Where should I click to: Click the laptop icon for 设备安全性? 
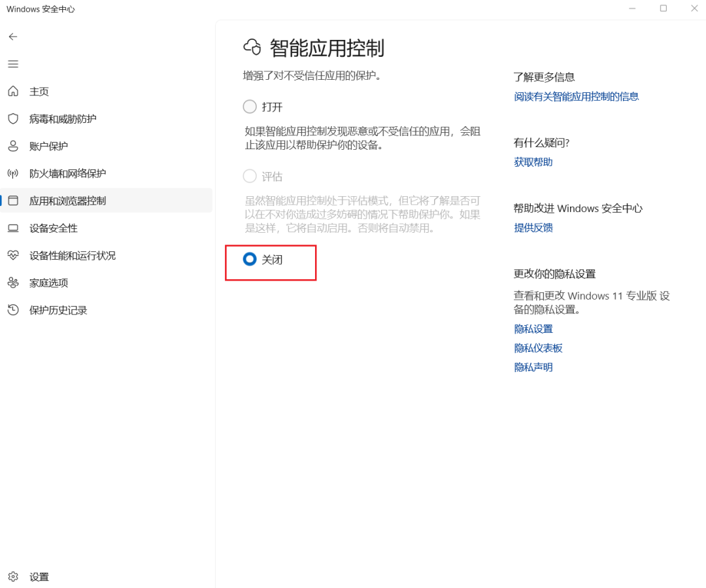point(13,228)
